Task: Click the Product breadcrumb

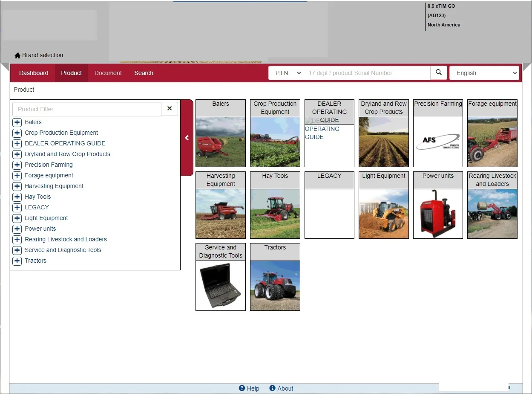Action: point(24,90)
